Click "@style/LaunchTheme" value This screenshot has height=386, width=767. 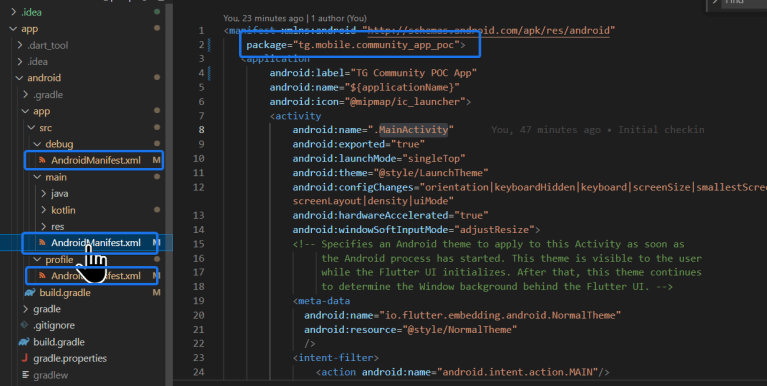[x=430, y=173]
